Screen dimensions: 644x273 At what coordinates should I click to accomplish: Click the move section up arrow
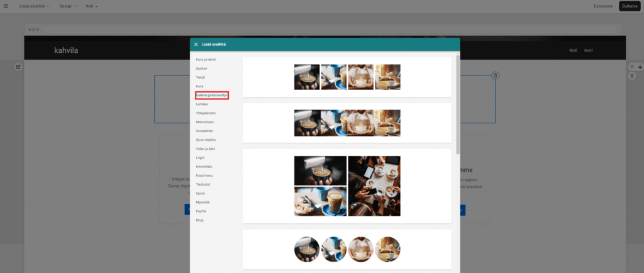click(631, 67)
